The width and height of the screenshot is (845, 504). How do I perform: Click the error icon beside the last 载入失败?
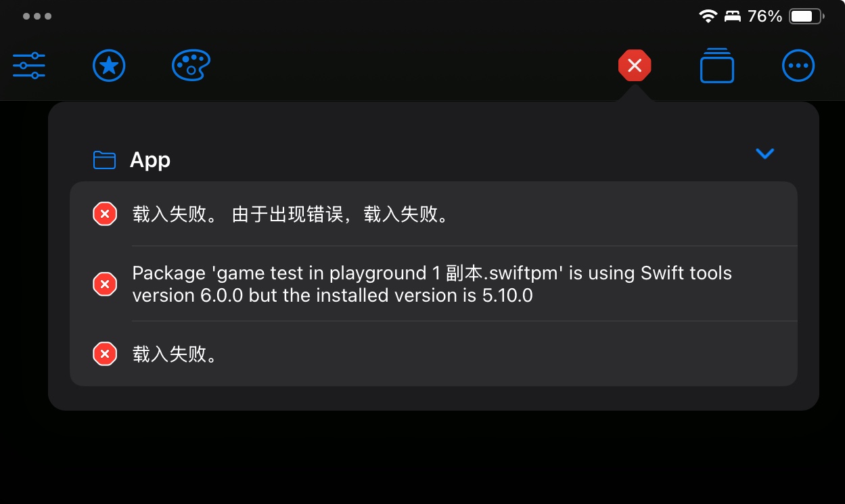(x=104, y=354)
